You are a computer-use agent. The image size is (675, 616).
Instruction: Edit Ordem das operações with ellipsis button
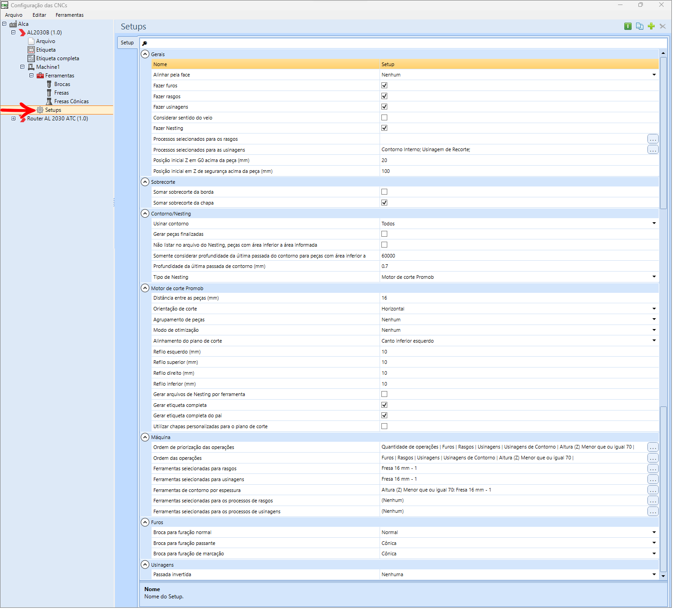pyautogui.click(x=653, y=458)
